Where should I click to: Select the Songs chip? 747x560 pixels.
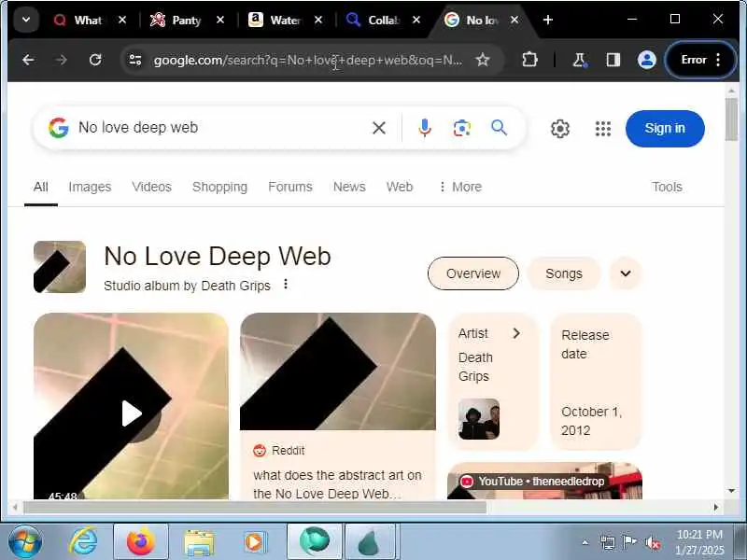[x=564, y=273]
